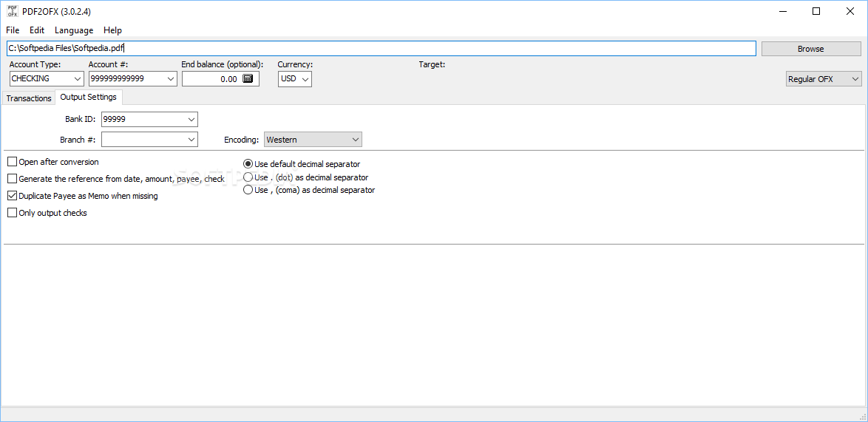Select Use default decimal separator radio
Image resolution: width=868 pixels, height=422 pixels.
pos(248,164)
